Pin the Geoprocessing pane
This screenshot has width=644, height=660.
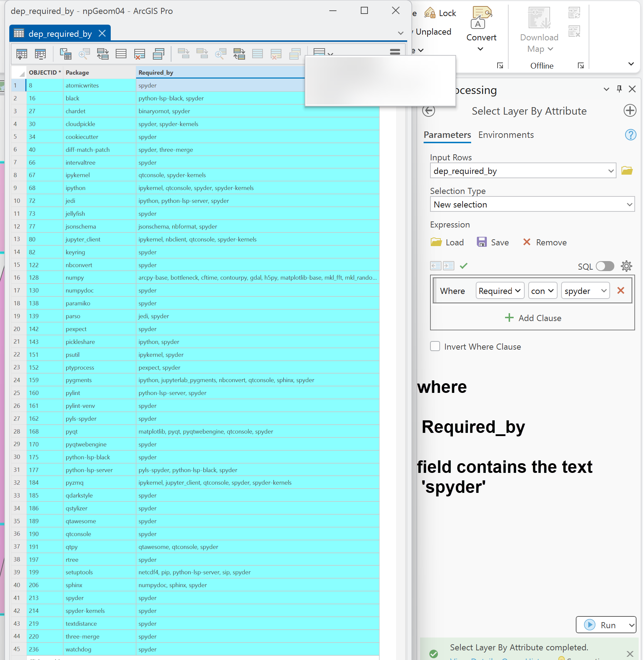click(x=619, y=89)
